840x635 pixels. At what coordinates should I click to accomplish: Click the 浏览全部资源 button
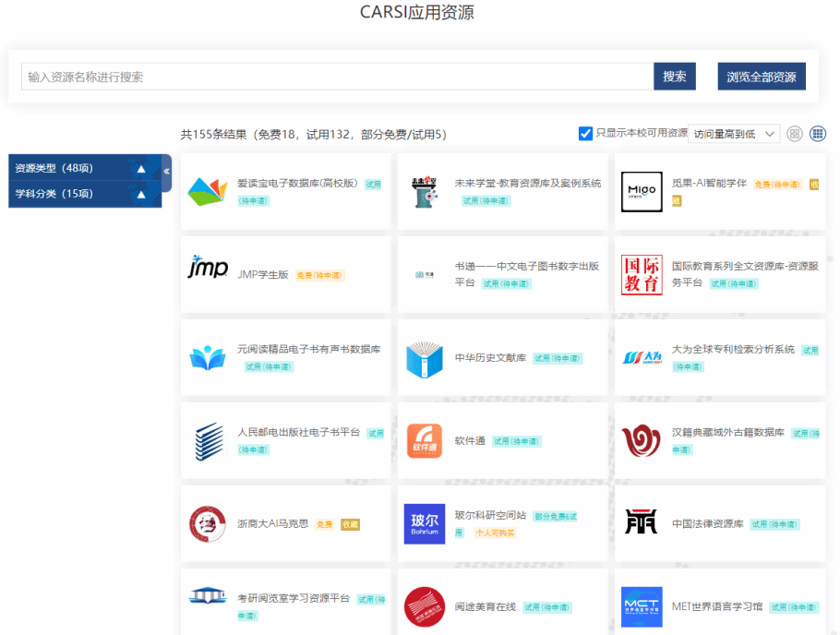click(762, 77)
